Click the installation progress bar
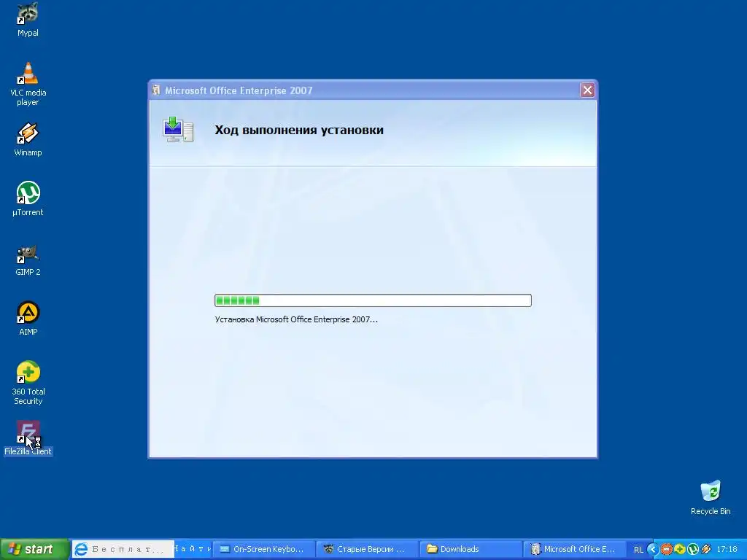This screenshot has height=560, width=747. (x=373, y=300)
